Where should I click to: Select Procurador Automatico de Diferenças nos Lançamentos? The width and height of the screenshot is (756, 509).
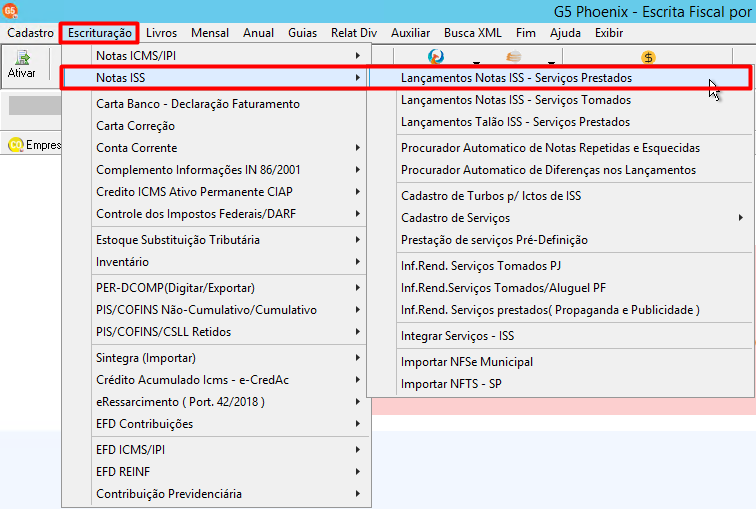coord(560,170)
